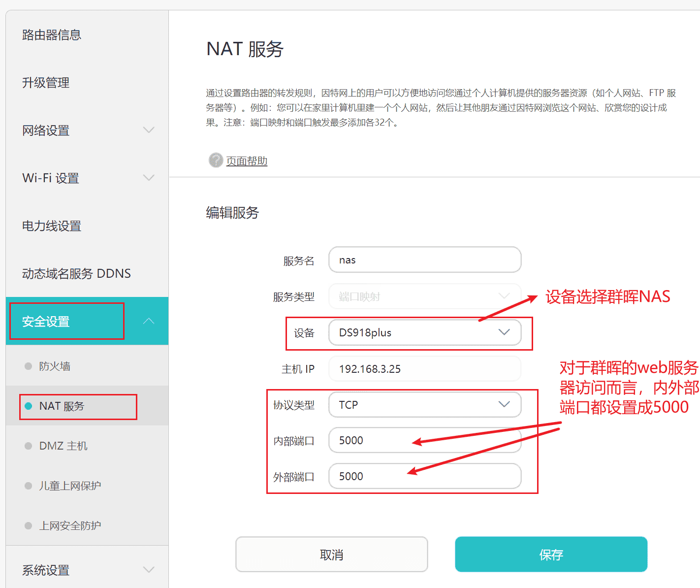Expand the 网络设置 menu chevron
The width and height of the screenshot is (700, 588).
click(148, 130)
